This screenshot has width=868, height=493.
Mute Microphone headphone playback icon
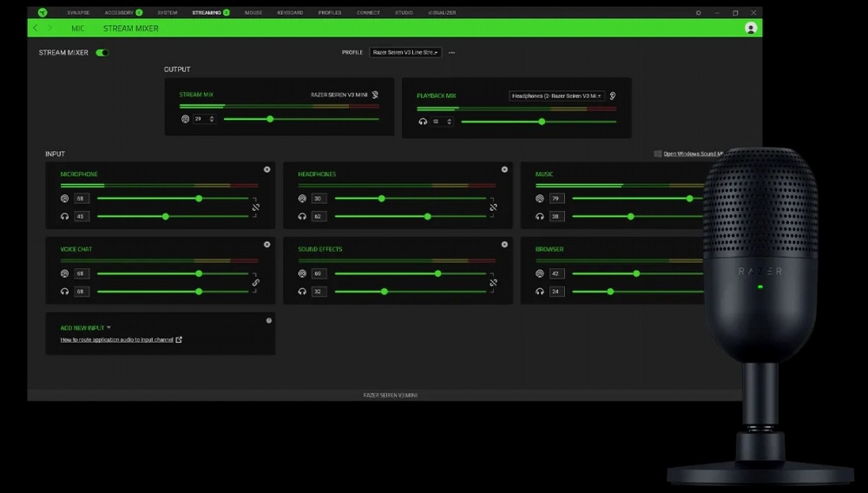tap(65, 216)
